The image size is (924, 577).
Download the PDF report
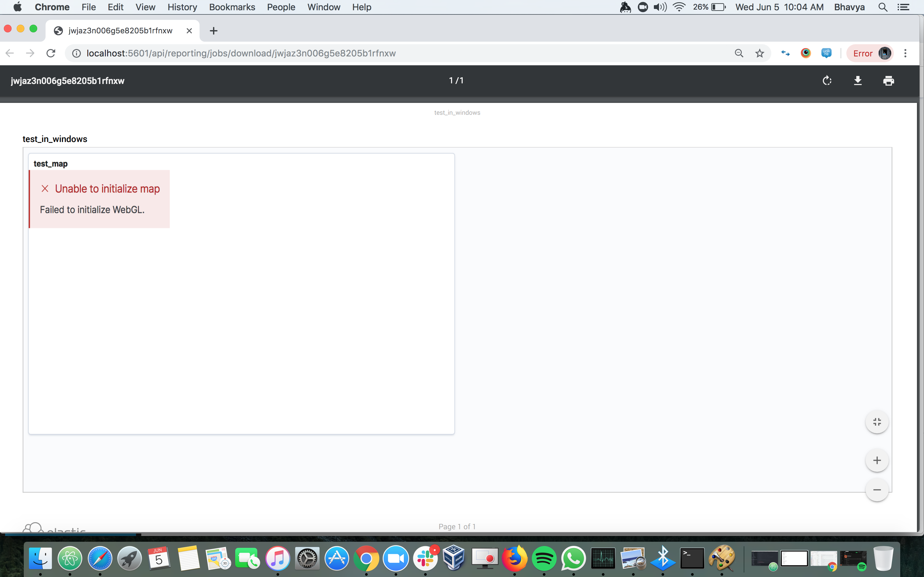tap(858, 80)
